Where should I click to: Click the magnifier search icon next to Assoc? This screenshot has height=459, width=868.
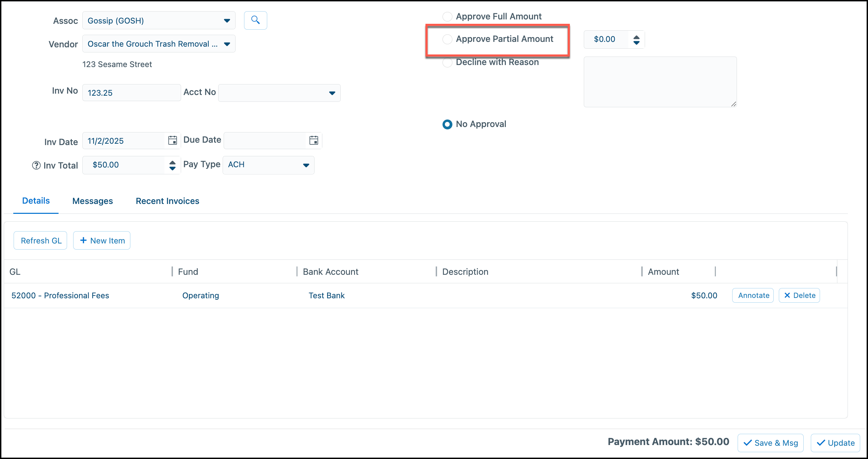point(255,20)
